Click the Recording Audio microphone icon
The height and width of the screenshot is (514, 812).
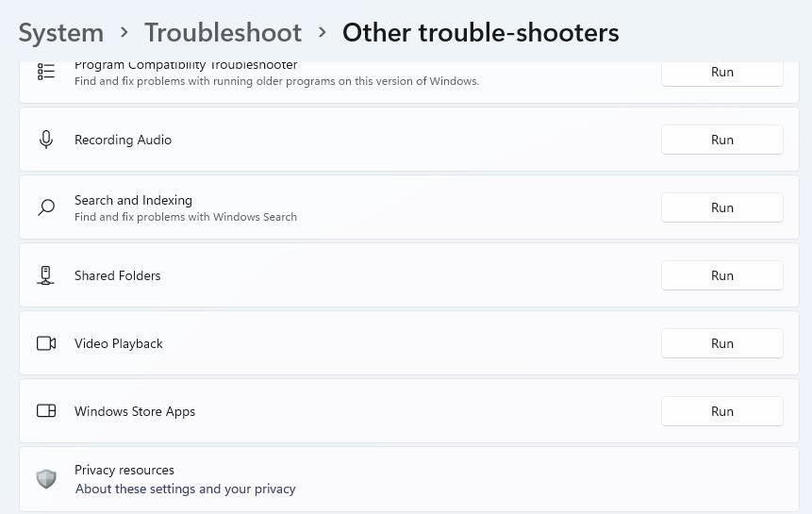click(x=46, y=140)
